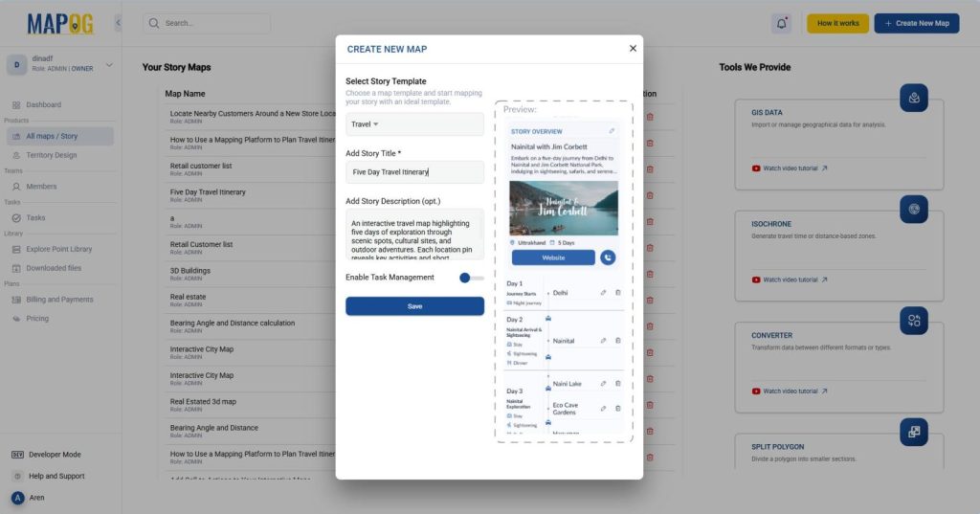980x514 pixels.
Task: Click the How it works button
Action: click(837, 23)
